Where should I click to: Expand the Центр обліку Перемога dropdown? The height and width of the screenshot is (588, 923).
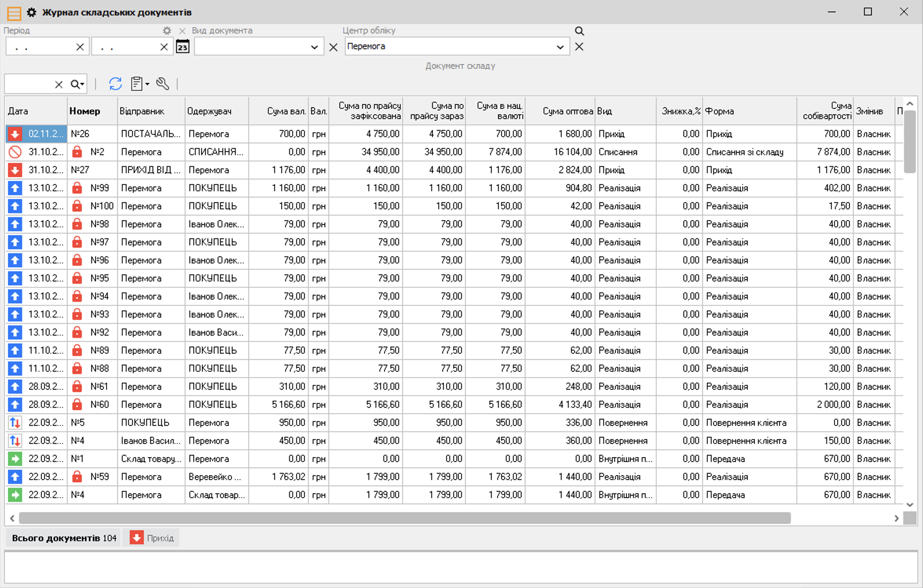560,47
